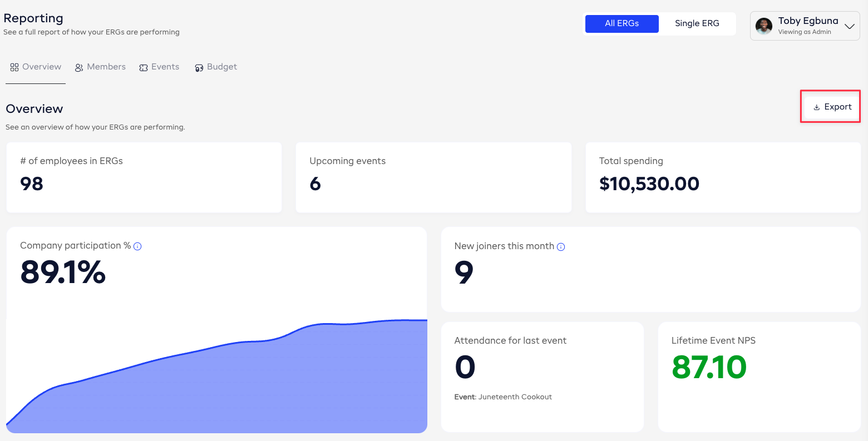Switch view to Single ERG
Screen dimensions: 868x441
click(x=697, y=23)
